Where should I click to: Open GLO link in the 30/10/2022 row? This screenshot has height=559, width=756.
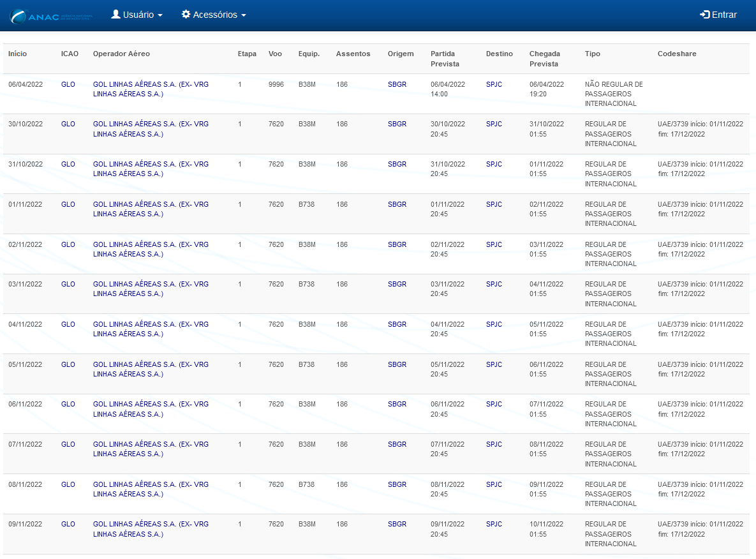[x=68, y=124]
